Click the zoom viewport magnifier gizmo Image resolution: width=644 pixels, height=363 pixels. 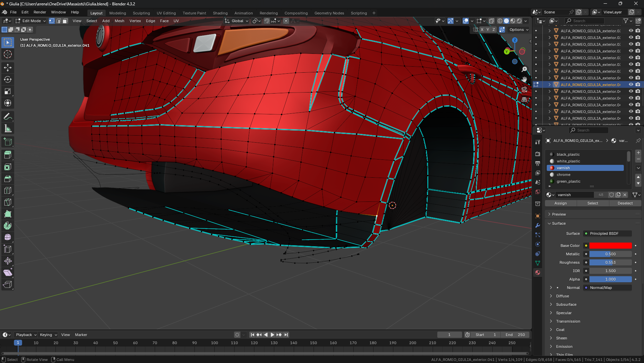(x=524, y=69)
